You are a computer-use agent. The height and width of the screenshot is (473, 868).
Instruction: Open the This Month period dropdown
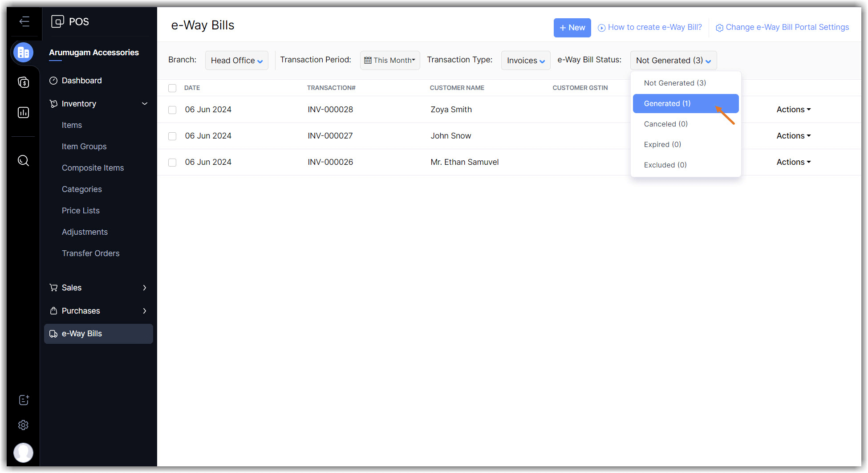[389, 61]
